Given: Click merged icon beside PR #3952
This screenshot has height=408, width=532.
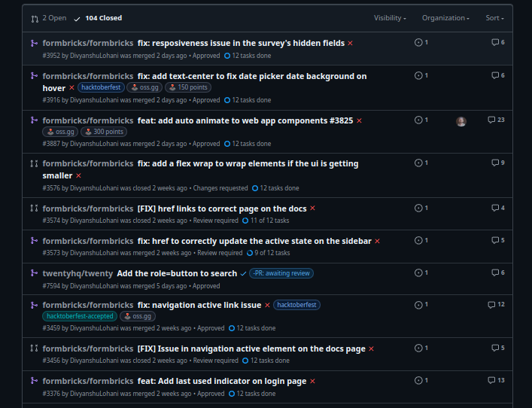Looking at the screenshot, I should pyautogui.click(x=34, y=43).
